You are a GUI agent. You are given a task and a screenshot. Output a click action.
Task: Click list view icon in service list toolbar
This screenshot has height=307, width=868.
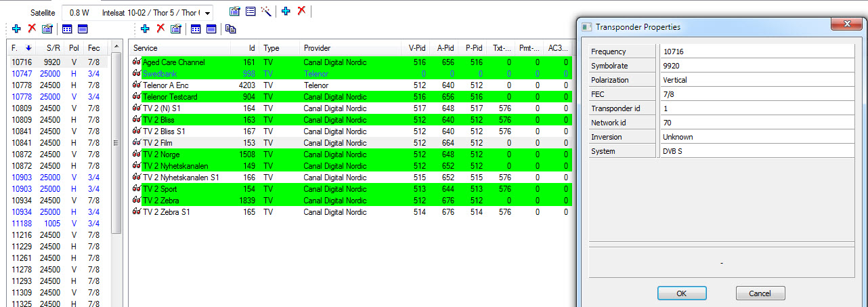211,28
